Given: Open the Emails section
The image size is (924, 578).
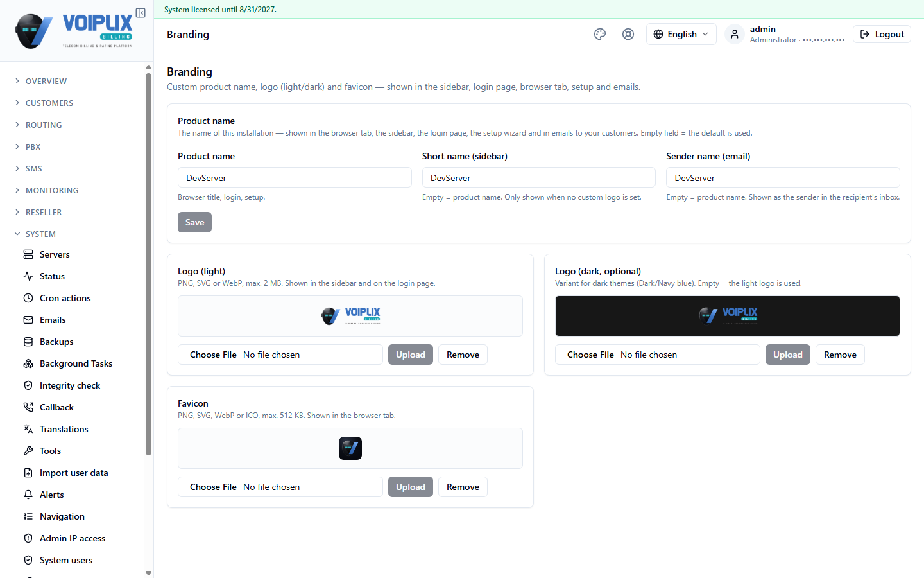Looking at the screenshot, I should (x=53, y=320).
